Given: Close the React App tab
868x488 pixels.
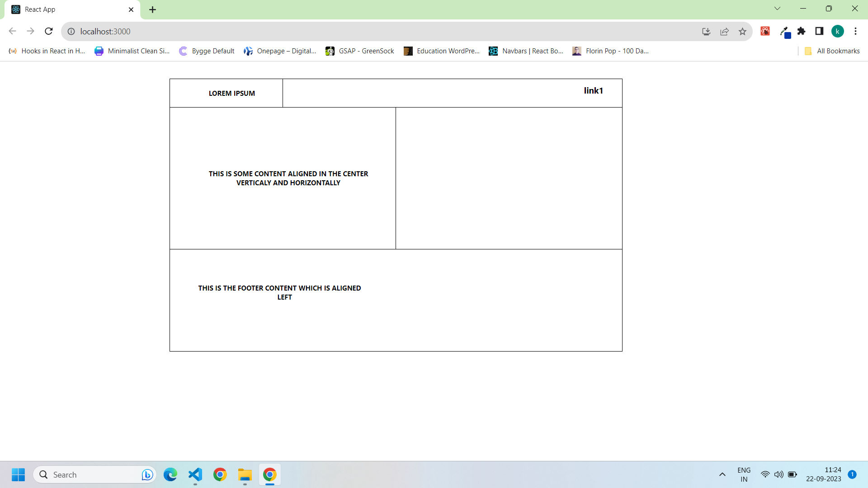Looking at the screenshot, I should tap(131, 9).
